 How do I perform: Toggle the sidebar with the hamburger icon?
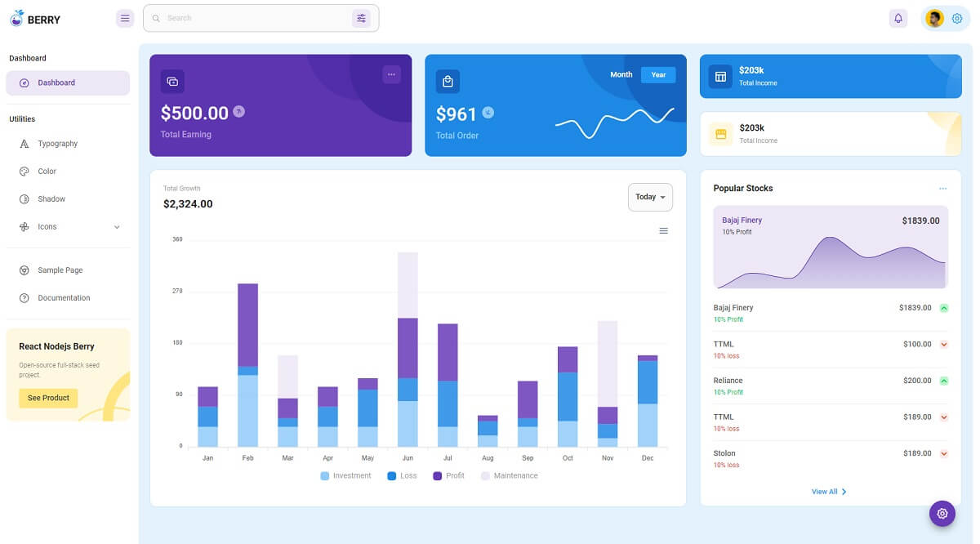point(125,18)
